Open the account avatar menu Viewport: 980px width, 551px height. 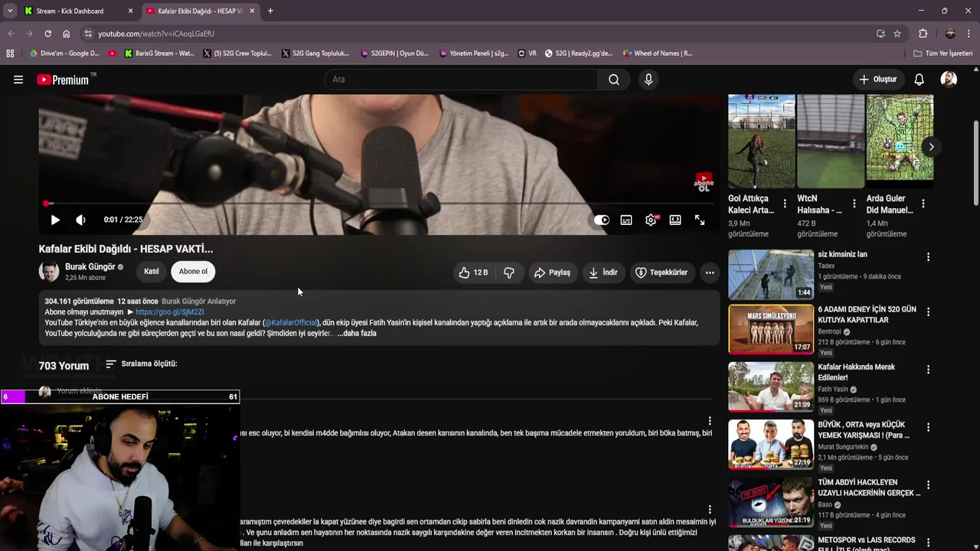(x=949, y=80)
